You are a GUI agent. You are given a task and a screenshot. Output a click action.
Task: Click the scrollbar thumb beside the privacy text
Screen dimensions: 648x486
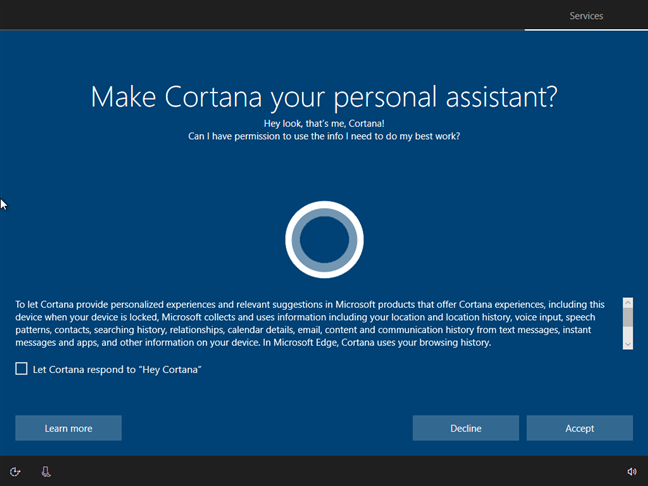pyautogui.click(x=628, y=317)
